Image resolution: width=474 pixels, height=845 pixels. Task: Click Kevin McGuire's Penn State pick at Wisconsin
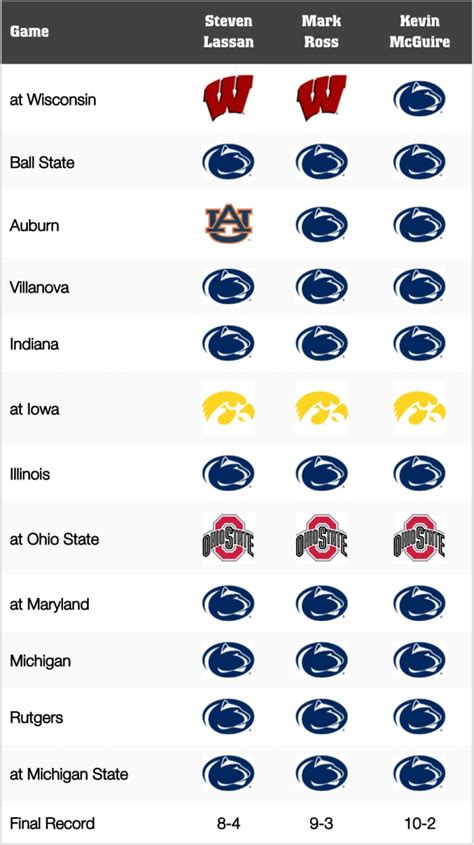[419, 99]
